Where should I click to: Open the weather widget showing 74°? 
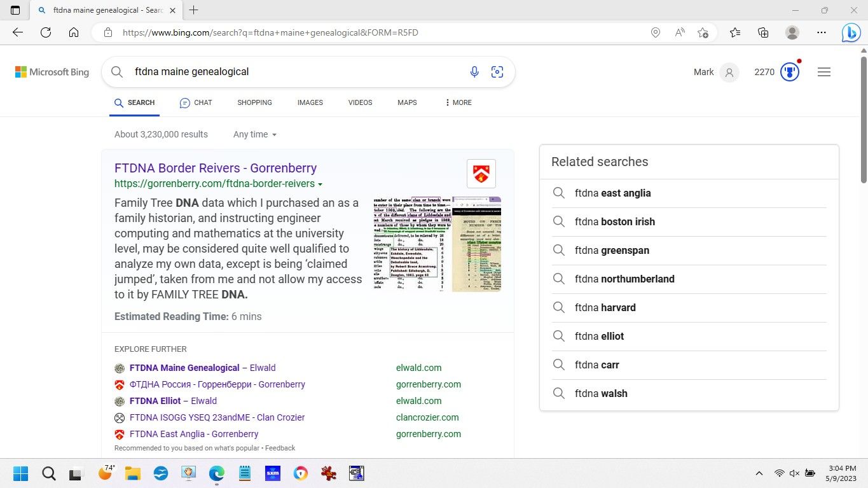pyautogui.click(x=106, y=473)
